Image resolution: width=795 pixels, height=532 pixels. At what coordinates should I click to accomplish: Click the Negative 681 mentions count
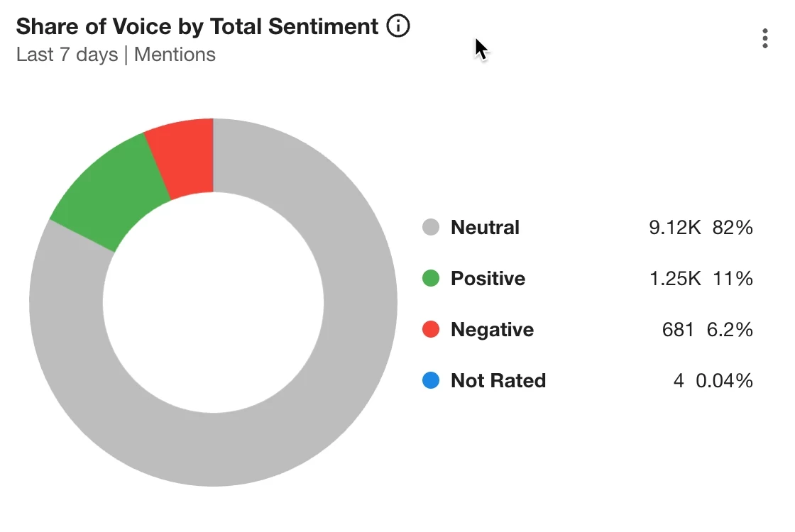[678, 330]
